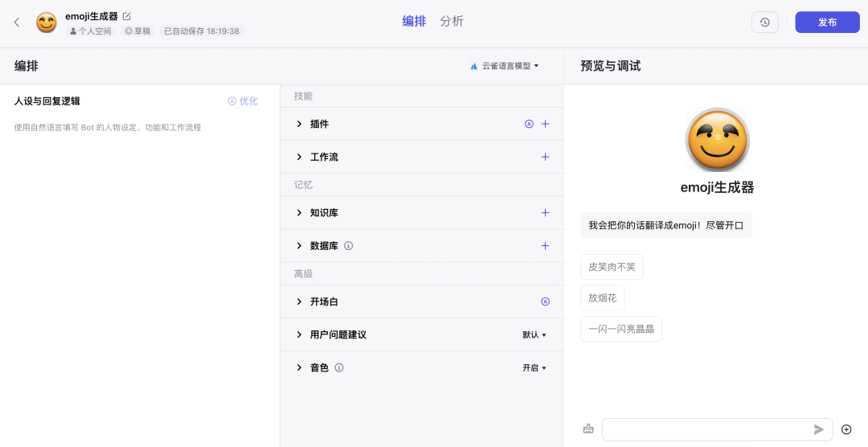The width and height of the screenshot is (868, 447).
Task: Expand the 数据库 section chevron
Action: coord(299,246)
